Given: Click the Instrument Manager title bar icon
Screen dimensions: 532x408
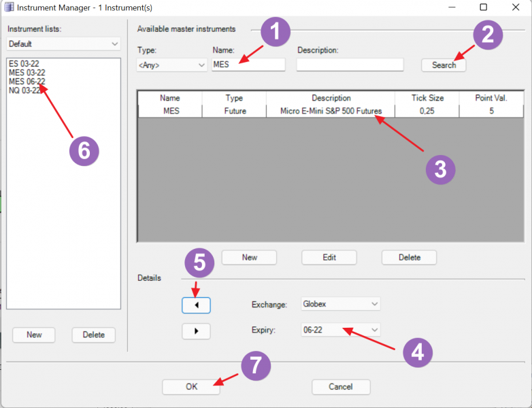Looking at the screenshot, I should [9, 7].
